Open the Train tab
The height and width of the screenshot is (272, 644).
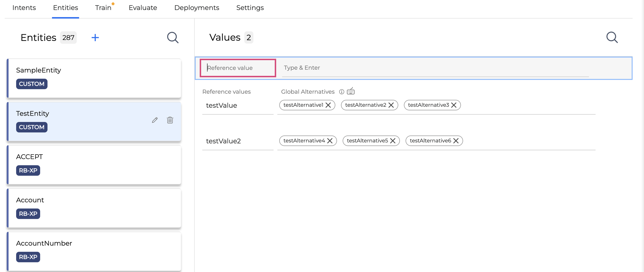(x=103, y=8)
